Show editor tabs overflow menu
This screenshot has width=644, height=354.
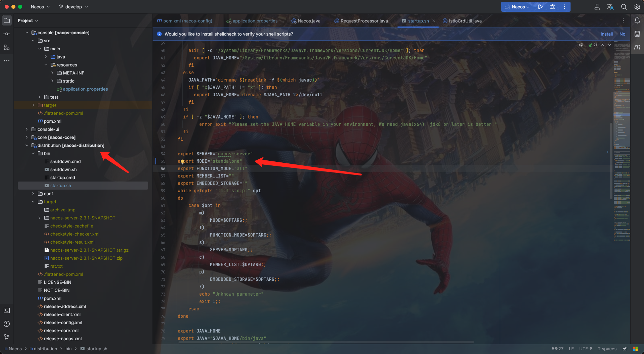pos(623,21)
